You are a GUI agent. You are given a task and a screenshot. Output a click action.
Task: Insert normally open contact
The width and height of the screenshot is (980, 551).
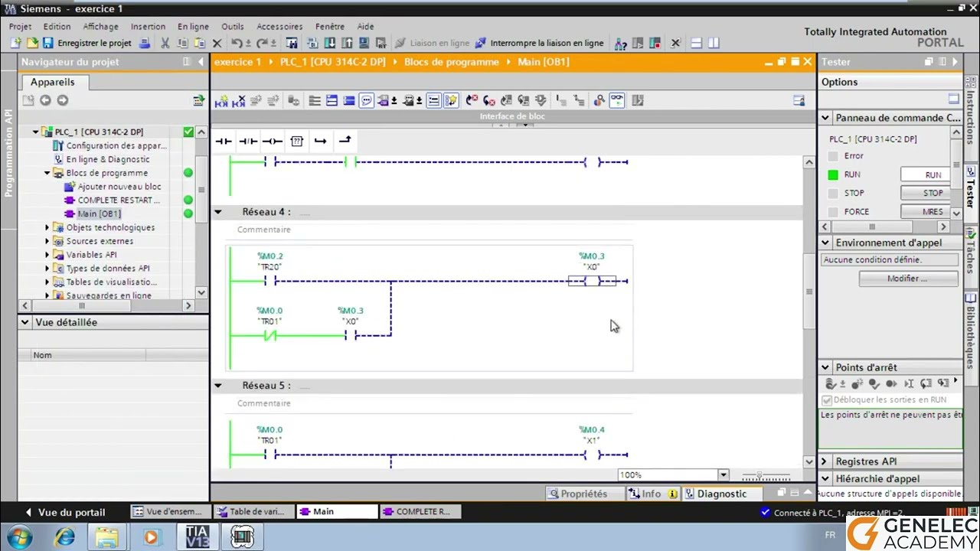224,141
